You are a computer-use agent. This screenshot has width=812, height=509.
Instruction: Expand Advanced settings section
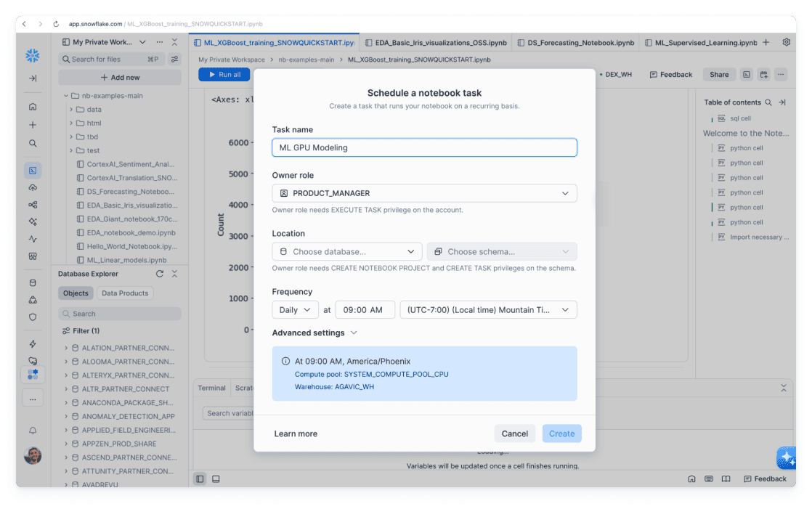[314, 333]
